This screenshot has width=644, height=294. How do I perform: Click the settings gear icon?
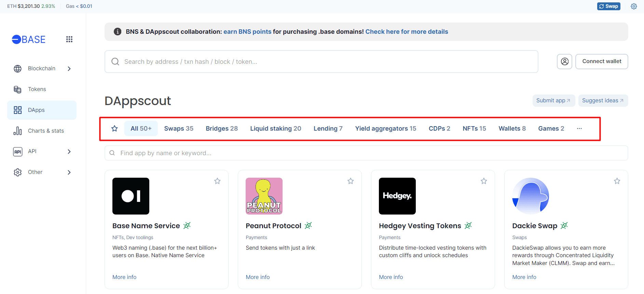point(634,6)
